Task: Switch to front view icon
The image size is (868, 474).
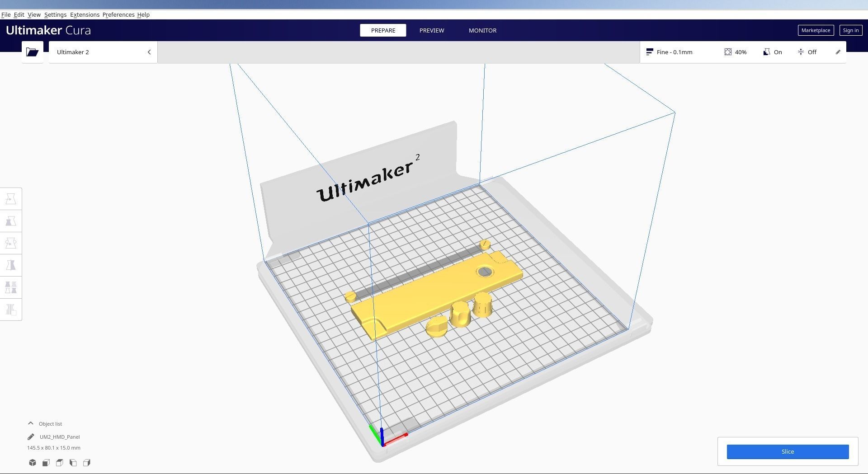Action: click(46, 463)
